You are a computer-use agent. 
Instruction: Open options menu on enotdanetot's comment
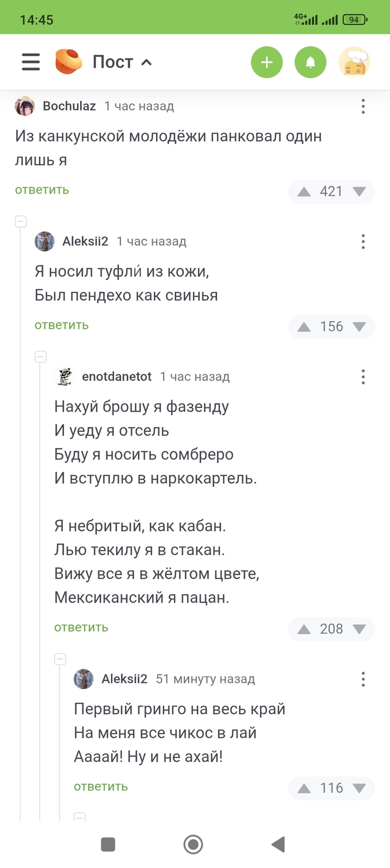tap(363, 377)
